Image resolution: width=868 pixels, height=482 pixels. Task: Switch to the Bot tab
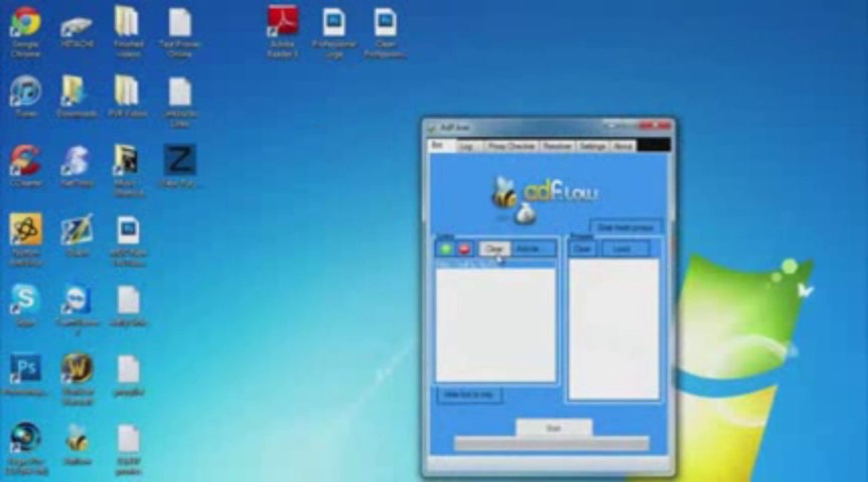[x=441, y=146]
